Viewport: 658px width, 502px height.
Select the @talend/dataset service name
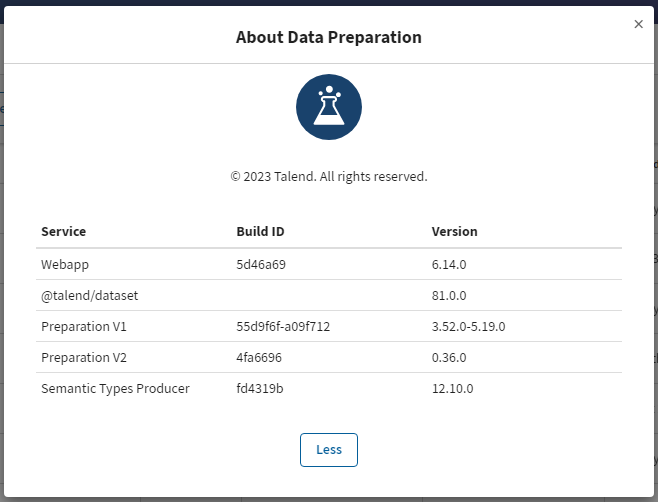coord(82,296)
